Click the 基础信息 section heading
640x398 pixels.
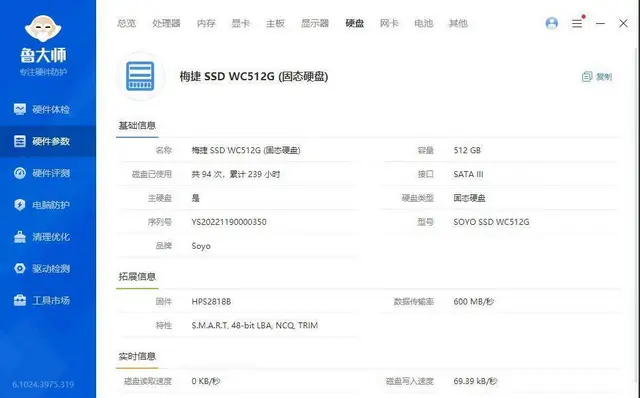(x=137, y=125)
